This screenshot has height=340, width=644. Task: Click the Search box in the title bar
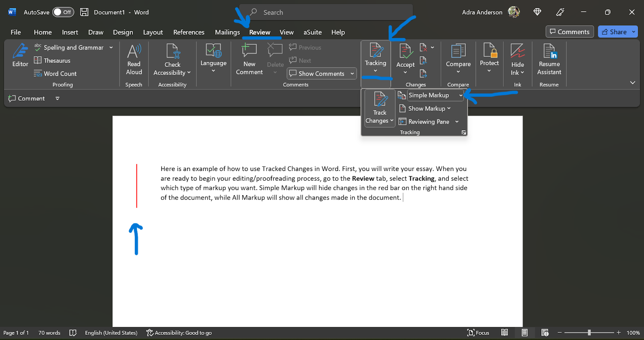click(326, 12)
